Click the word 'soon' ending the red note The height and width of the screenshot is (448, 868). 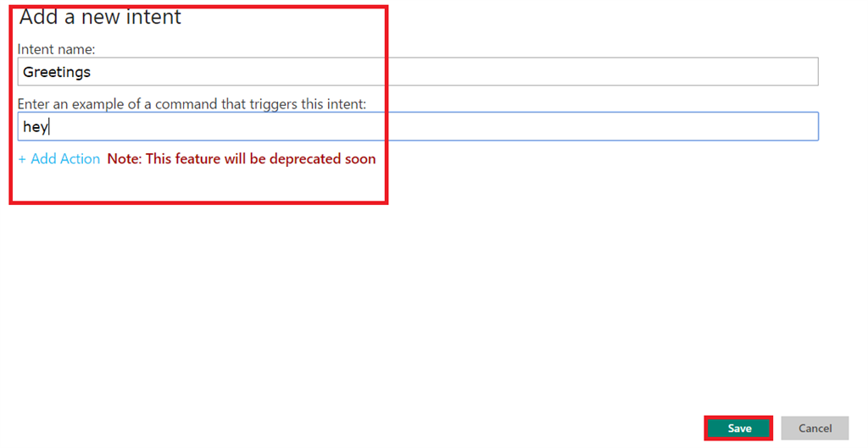pyautogui.click(x=360, y=159)
